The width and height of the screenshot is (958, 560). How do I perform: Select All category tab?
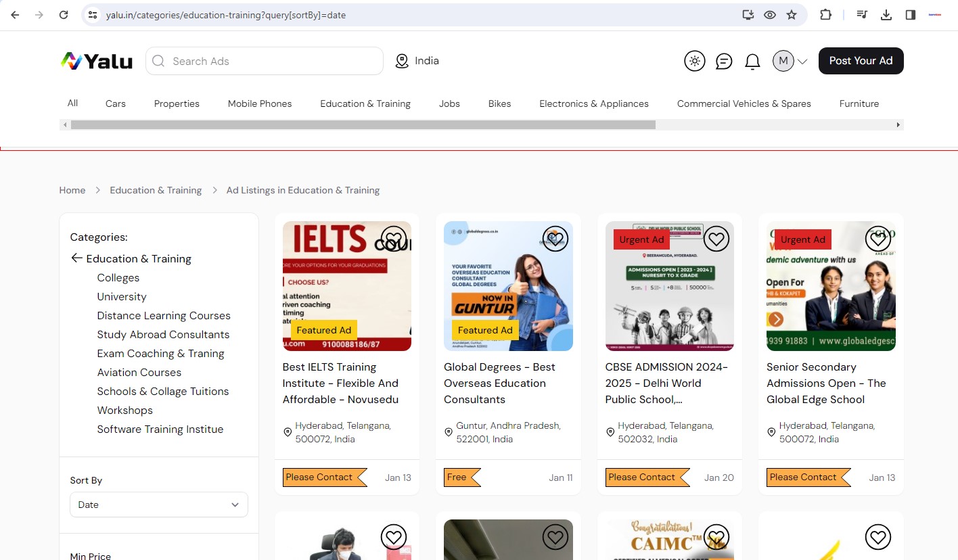tap(72, 103)
